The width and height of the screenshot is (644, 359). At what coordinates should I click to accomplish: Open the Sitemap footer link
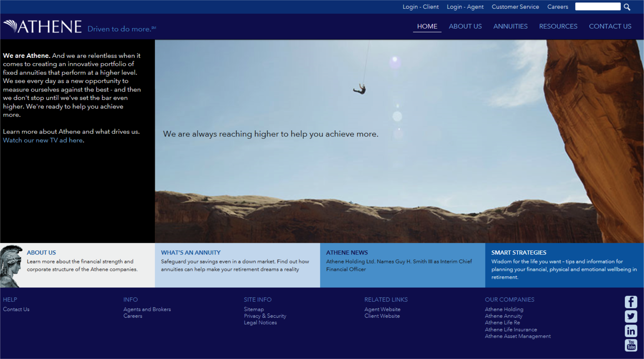pyautogui.click(x=254, y=309)
